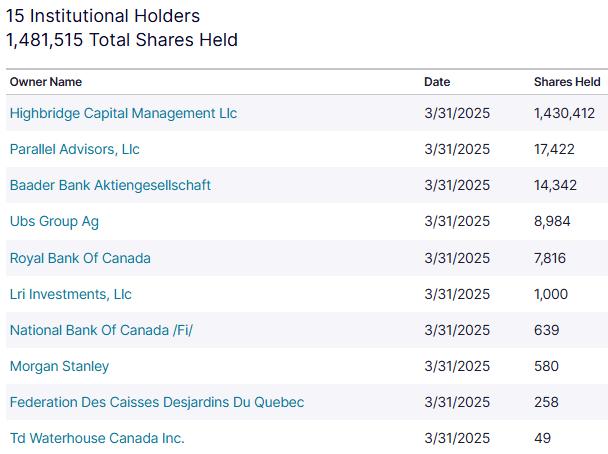Click Lri Investments, Llc link

point(70,294)
